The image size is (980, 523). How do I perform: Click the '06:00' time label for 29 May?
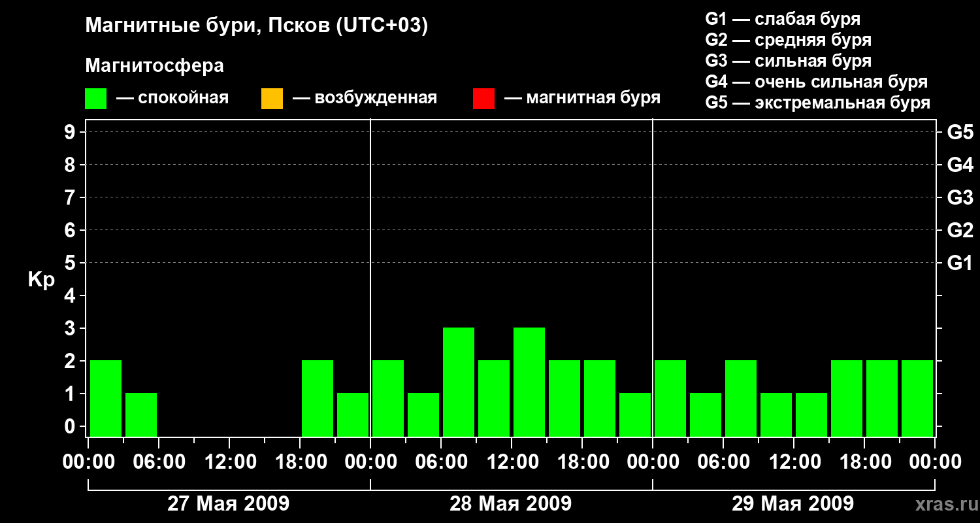coord(723,462)
